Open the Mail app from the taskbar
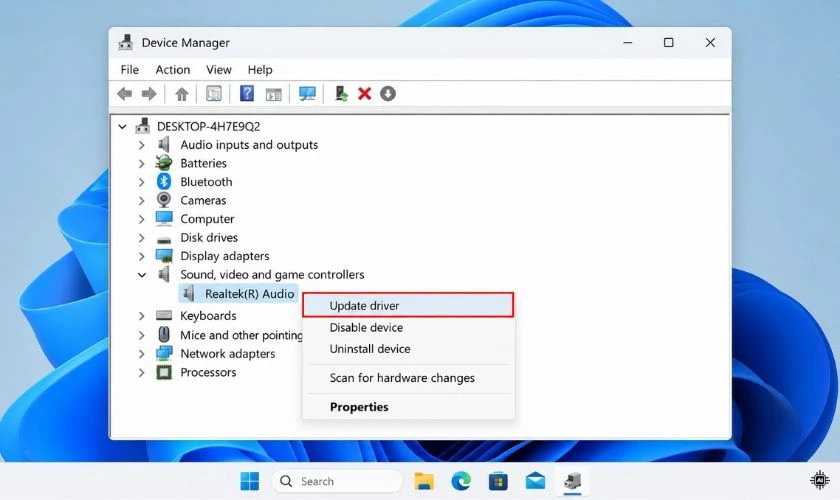Image resolution: width=840 pixels, height=500 pixels. [x=535, y=481]
